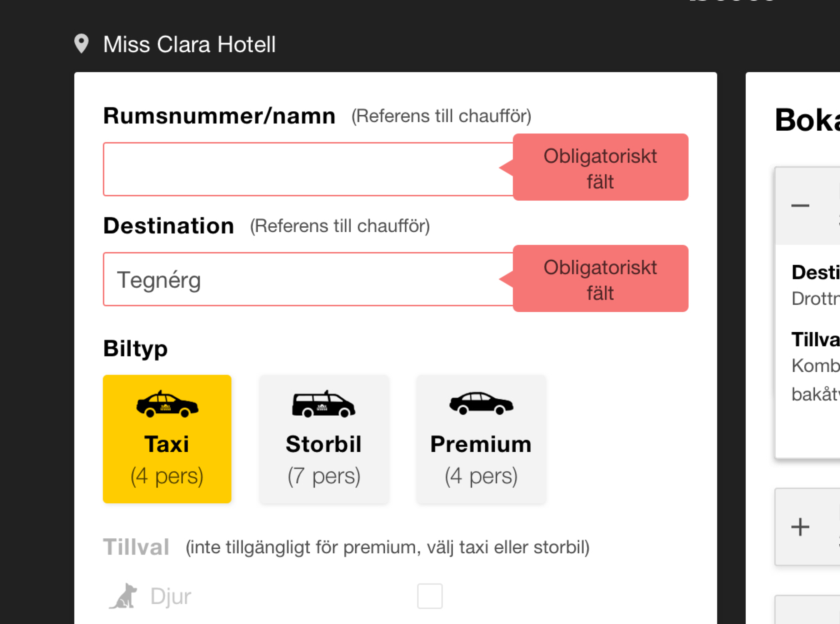Click the dog icon next to Djur
Viewport: 840px width, 624px height.
tap(123, 596)
